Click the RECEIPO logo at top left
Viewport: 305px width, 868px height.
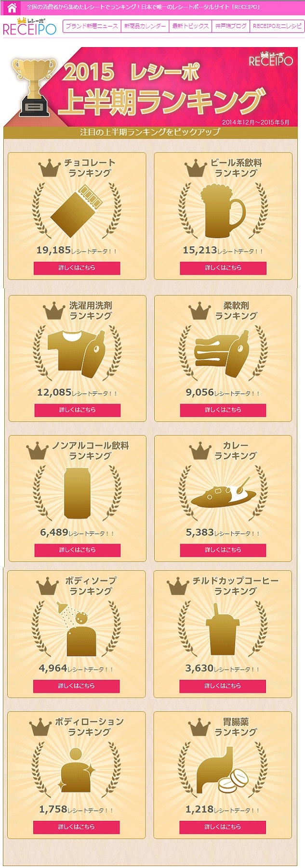pos(29,27)
